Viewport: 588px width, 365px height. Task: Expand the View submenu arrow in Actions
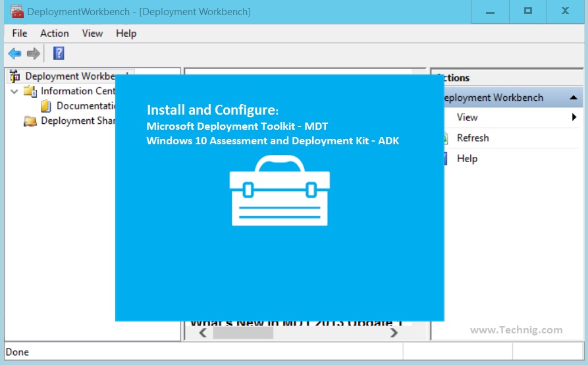tap(574, 117)
